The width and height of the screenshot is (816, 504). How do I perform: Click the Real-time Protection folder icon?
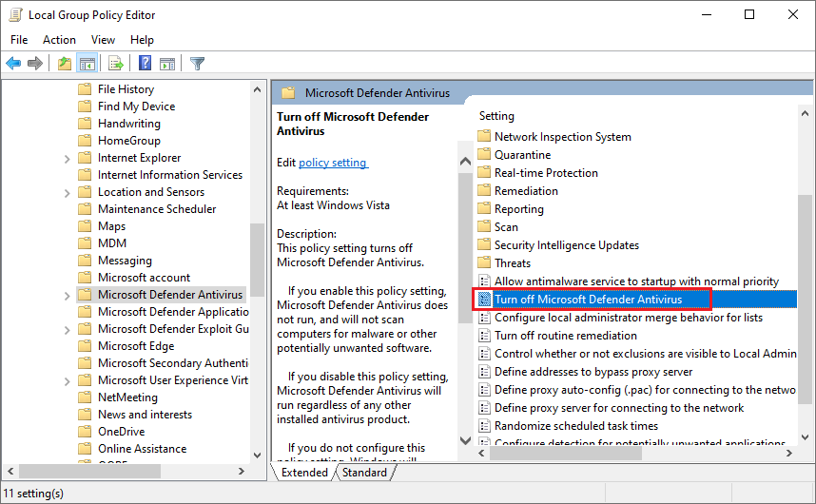click(x=484, y=173)
